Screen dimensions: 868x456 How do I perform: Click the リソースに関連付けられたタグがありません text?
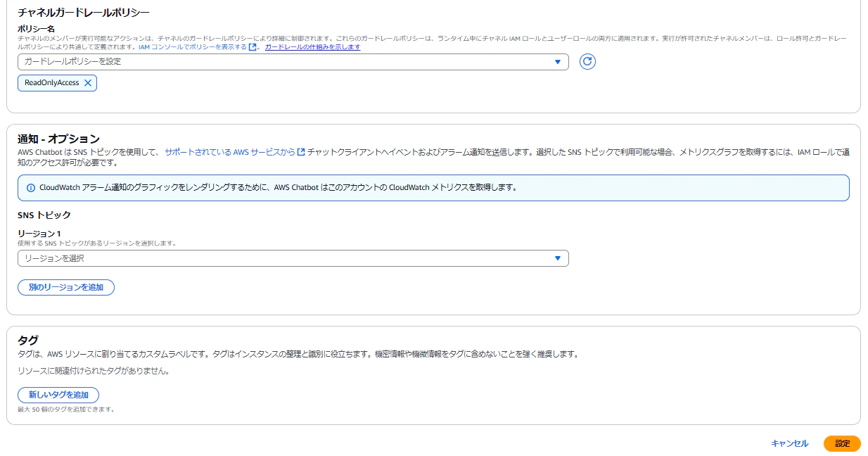[x=94, y=370]
